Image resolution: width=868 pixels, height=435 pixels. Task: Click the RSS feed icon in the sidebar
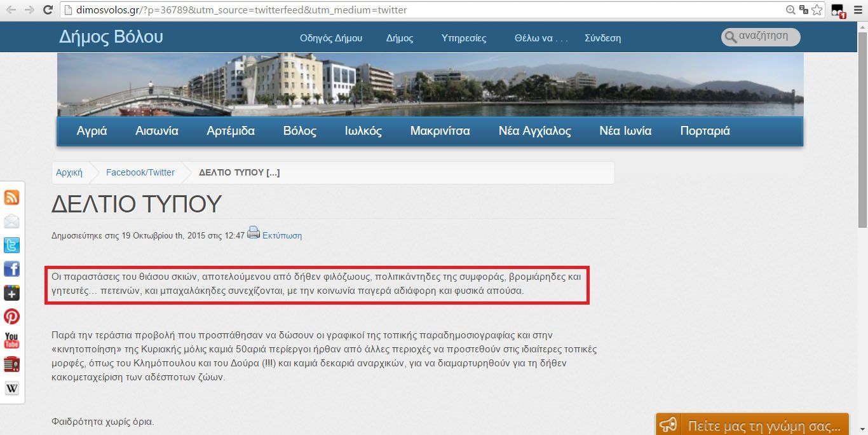[11, 197]
